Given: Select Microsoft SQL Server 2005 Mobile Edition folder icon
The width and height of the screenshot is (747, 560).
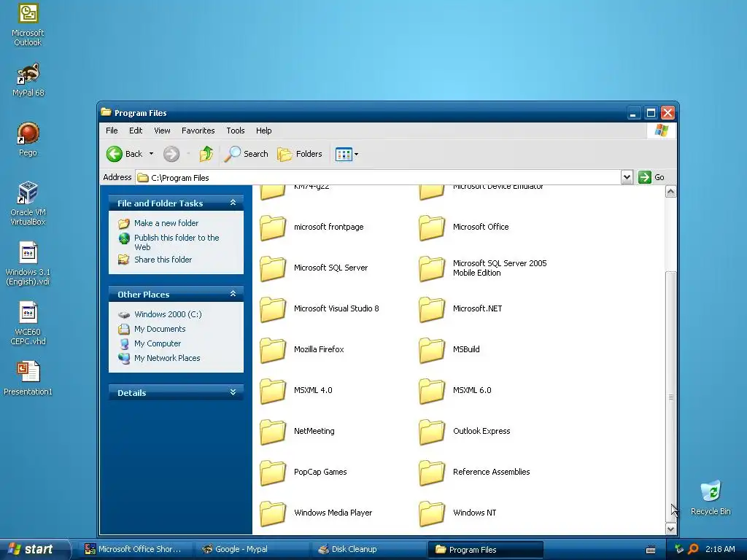Looking at the screenshot, I should 432,268.
